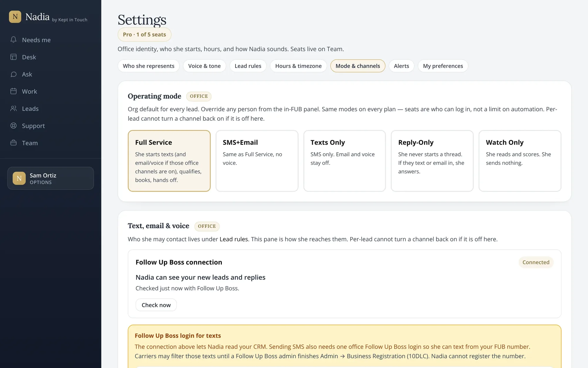
Task: Click OFFICE badge beside Operating mode
Action: pos(199,96)
